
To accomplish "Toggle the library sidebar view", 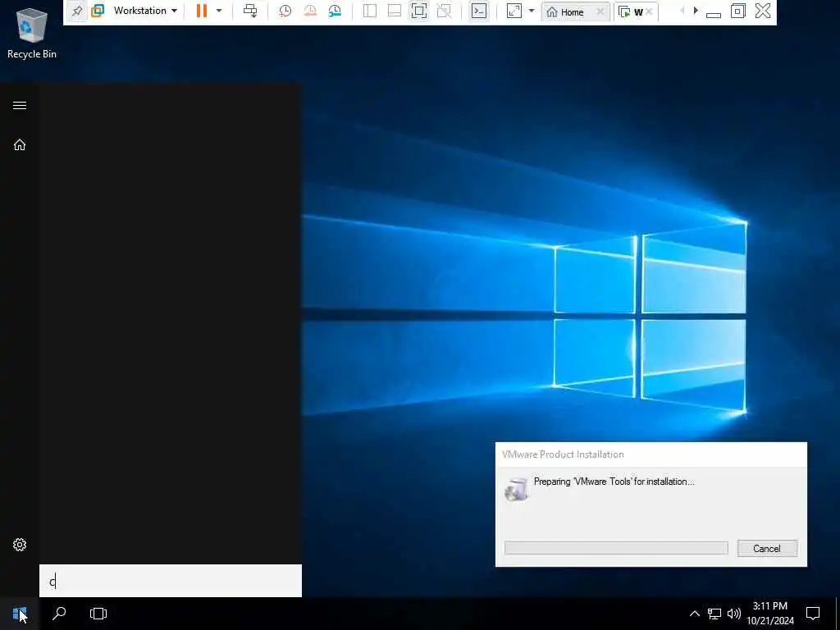I will point(370,11).
